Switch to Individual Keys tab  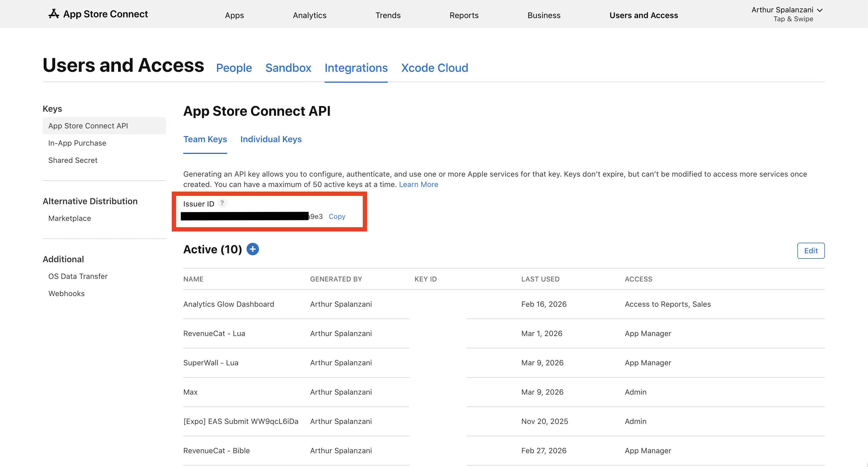[271, 139]
